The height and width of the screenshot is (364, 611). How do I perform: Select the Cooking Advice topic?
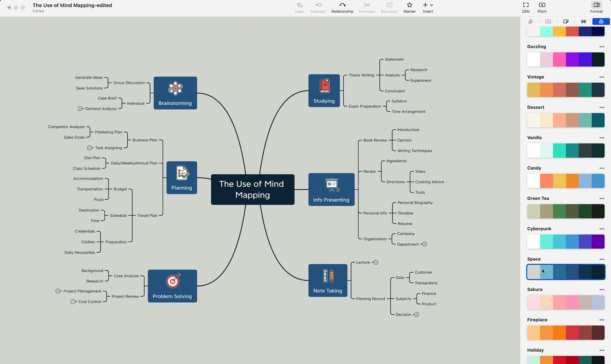click(x=429, y=182)
